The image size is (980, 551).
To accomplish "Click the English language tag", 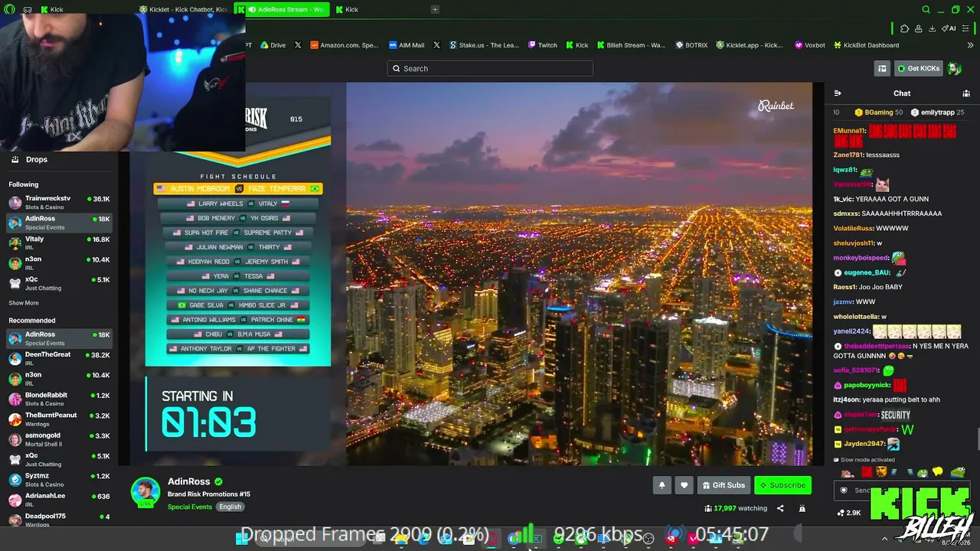I will (230, 507).
